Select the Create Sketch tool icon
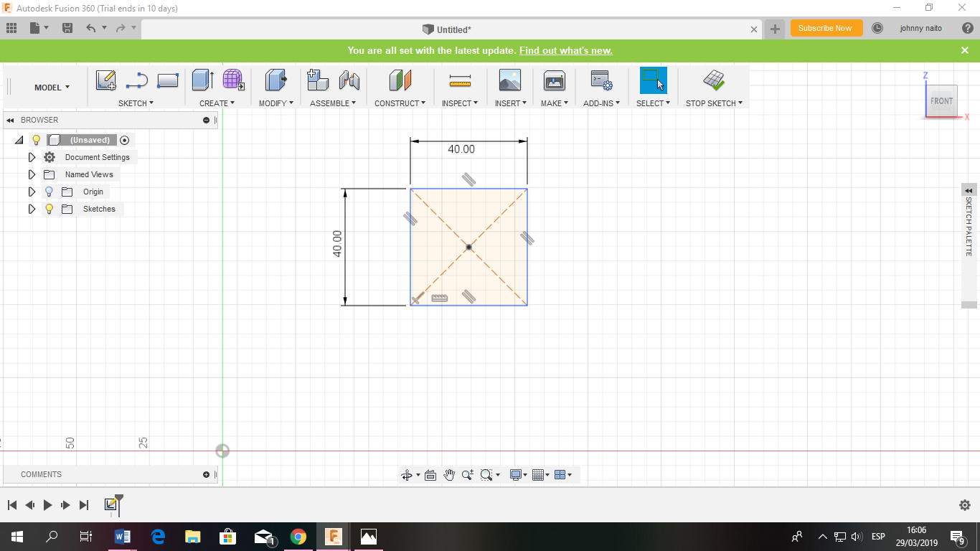Image resolution: width=980 pixels, height=551 pixels. (x=106, y=80)
